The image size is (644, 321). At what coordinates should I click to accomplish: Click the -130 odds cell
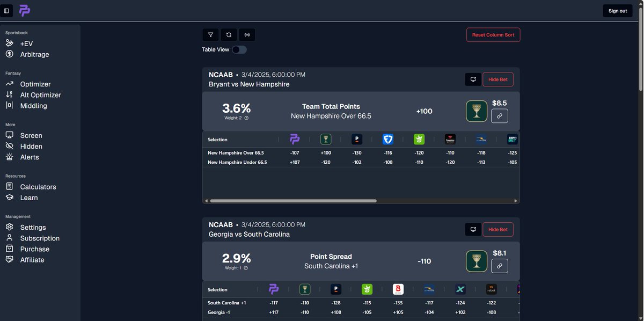point(357,153)
